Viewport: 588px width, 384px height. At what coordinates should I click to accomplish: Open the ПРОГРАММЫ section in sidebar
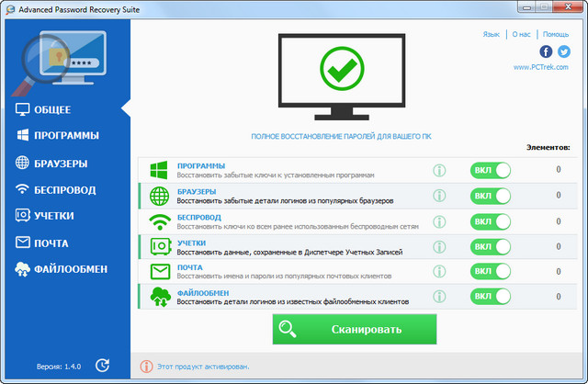[57, 135]
